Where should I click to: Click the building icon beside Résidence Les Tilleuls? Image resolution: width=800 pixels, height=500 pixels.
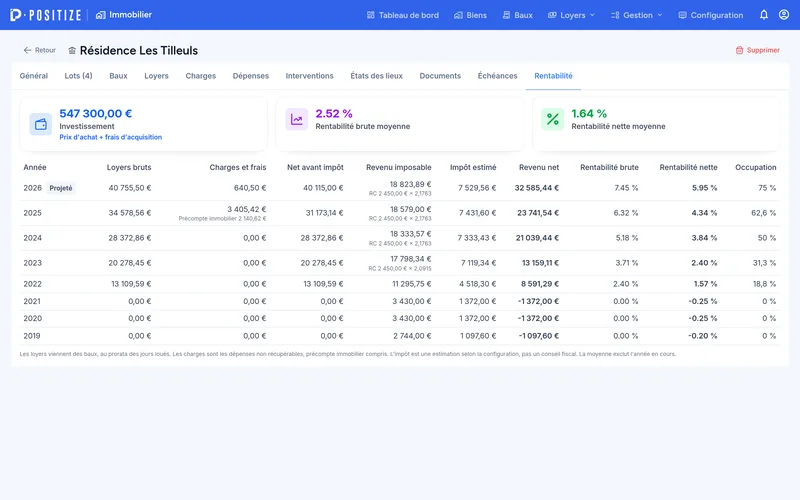pos(72,51)
